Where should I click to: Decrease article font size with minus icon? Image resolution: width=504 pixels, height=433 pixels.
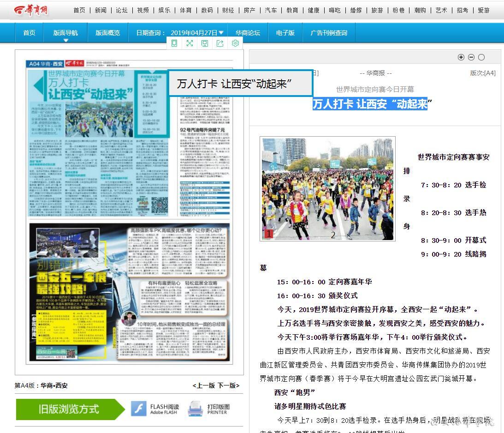pyautogui.click(x=471, y=57)
